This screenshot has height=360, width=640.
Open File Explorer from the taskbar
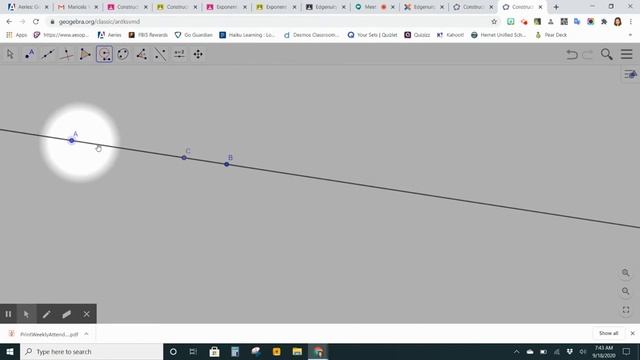[x=297, y=351]
